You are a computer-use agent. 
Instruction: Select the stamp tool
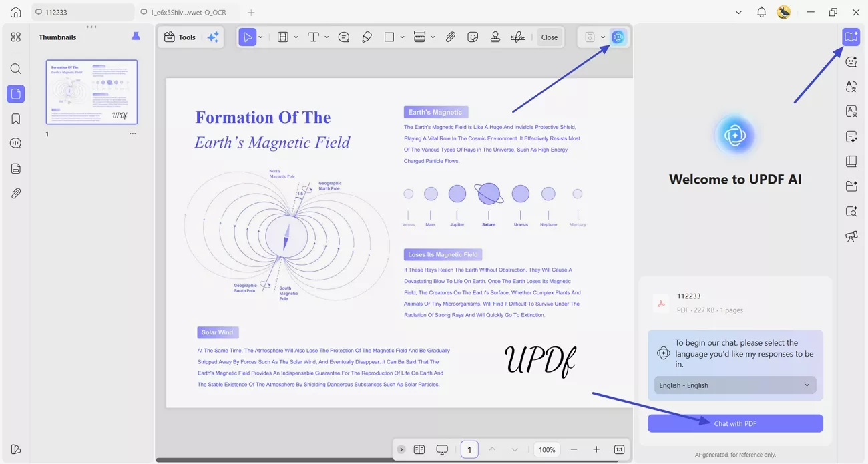coord(495,37)
